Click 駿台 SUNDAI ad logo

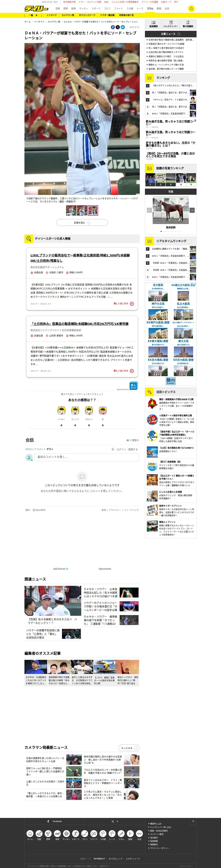tap(171, 381)
